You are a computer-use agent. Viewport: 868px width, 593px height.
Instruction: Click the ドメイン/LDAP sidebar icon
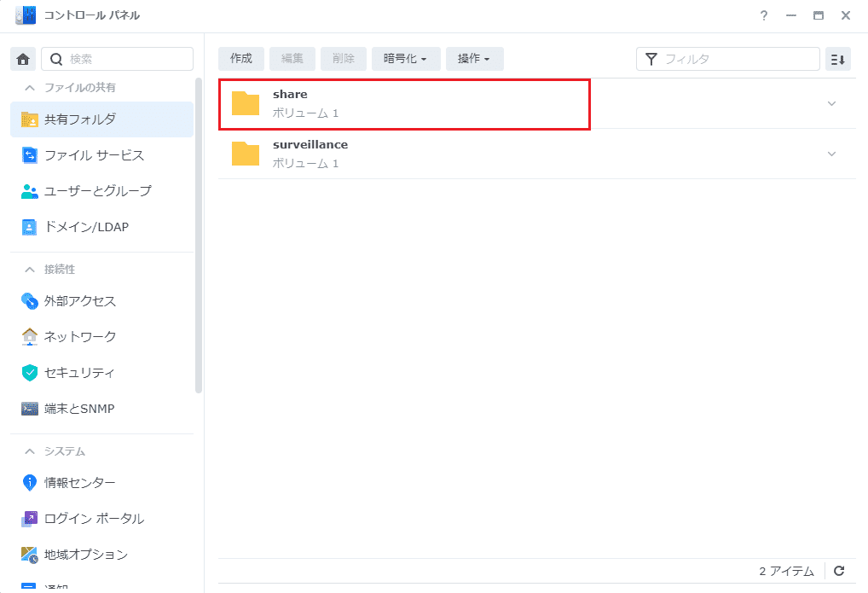pos(29,227)
